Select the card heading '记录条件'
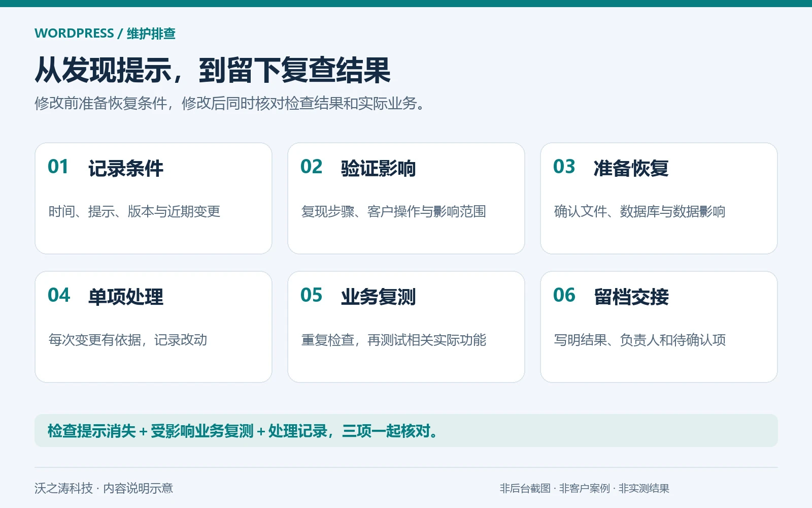This screenshot has height=508, width=812. (x=126, y=168)
